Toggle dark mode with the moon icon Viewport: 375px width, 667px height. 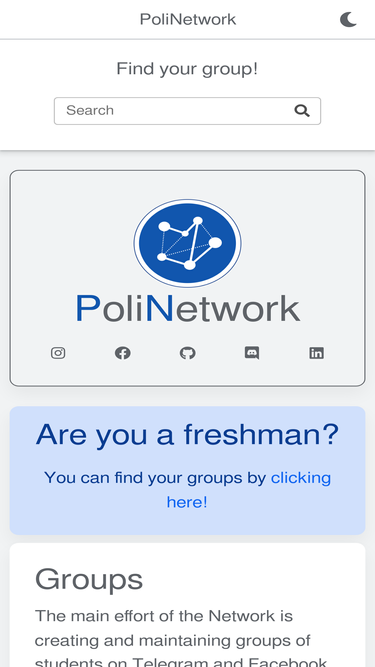[348, 20]
